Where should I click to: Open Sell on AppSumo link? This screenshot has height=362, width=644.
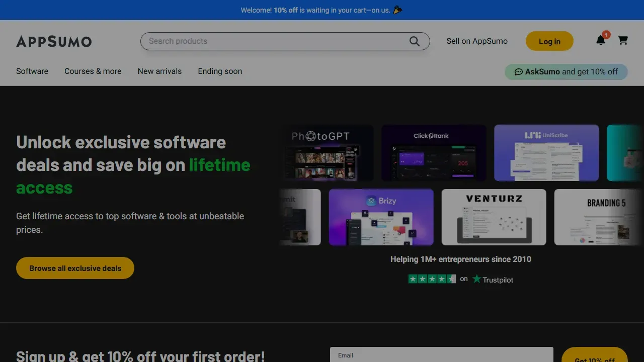(477, 41)
